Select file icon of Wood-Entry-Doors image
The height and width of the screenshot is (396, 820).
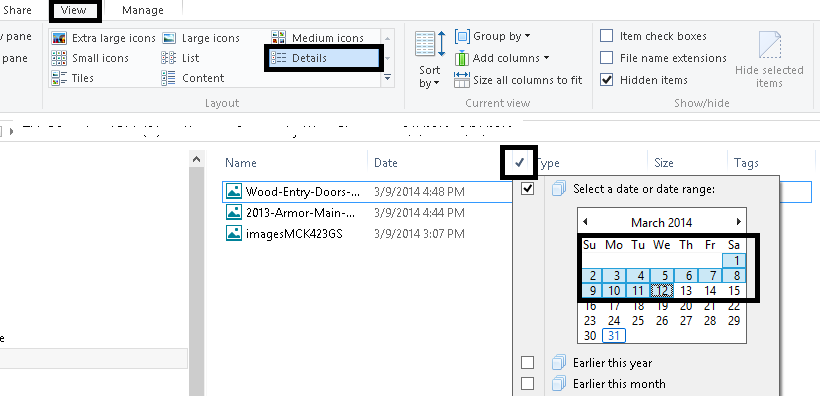[x=234, y=191]
